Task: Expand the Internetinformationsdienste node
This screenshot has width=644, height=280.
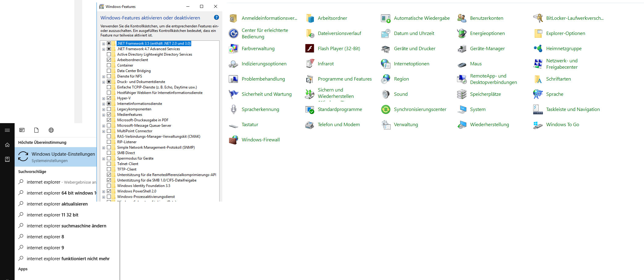Action: [104, 104]
